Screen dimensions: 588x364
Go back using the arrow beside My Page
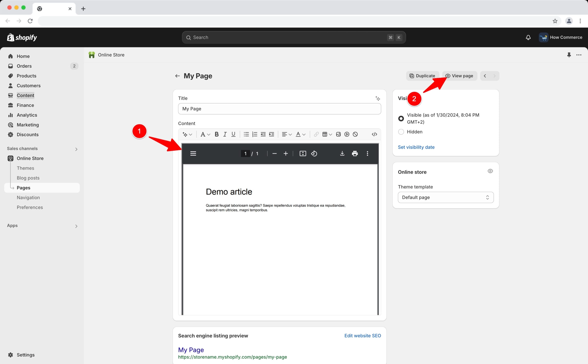click(x=178, y=76)
